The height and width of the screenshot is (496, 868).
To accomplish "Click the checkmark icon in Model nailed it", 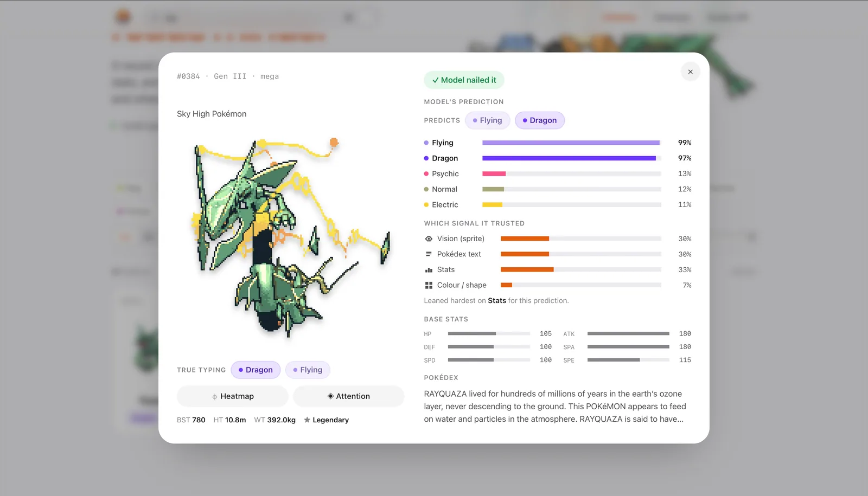I will tap(435, 80).
